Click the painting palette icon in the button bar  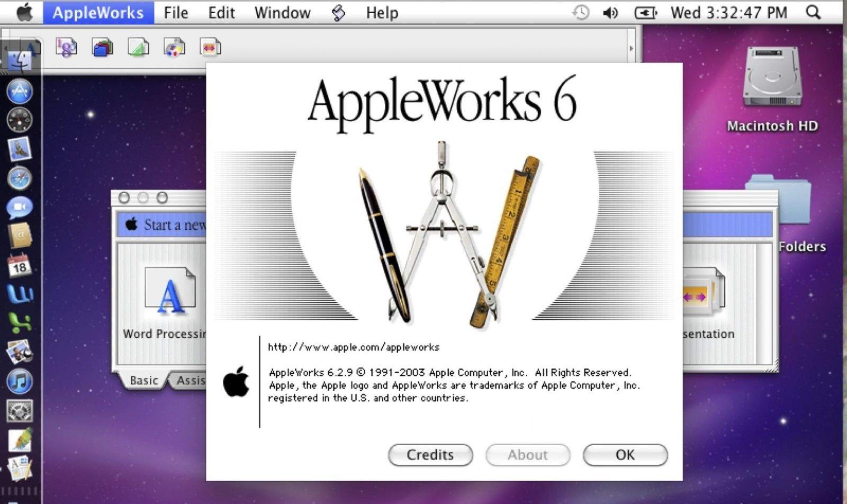(174, 47)
